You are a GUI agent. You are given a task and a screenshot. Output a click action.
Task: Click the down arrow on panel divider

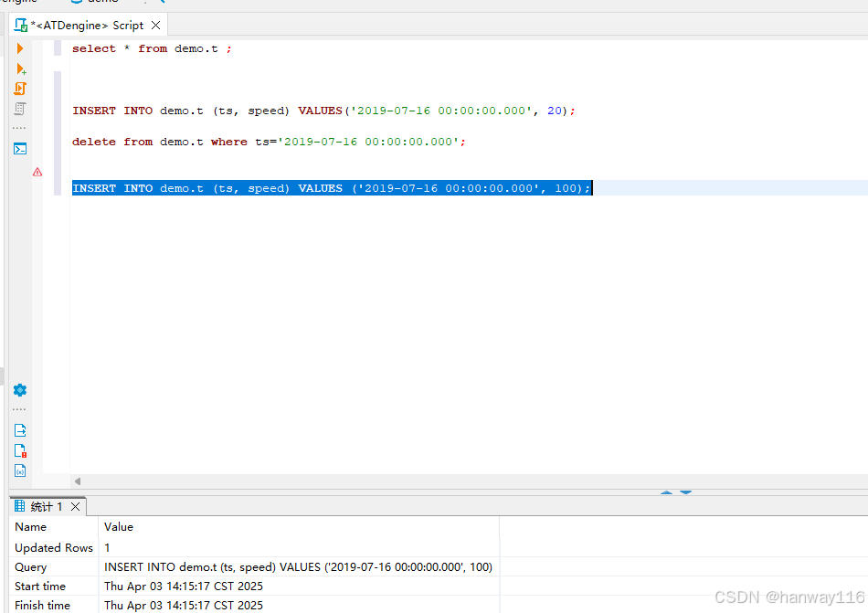pyautogui.click(x=686, y=493)
